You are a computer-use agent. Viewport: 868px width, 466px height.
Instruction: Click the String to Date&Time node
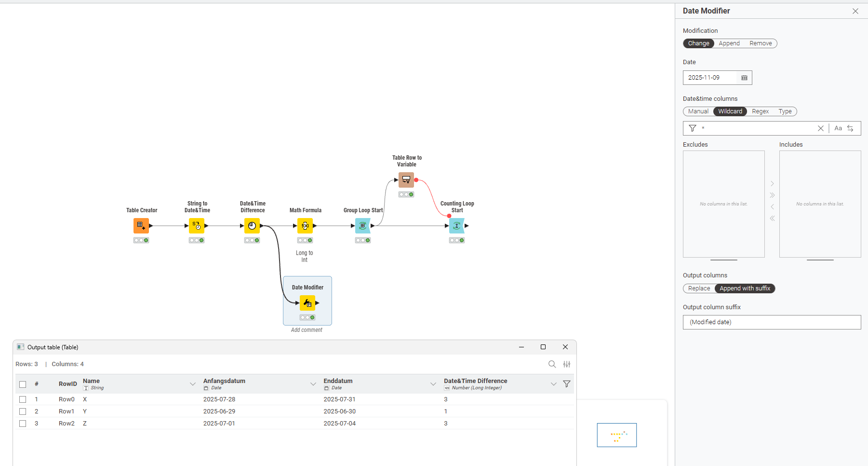[x=197, y=226]
